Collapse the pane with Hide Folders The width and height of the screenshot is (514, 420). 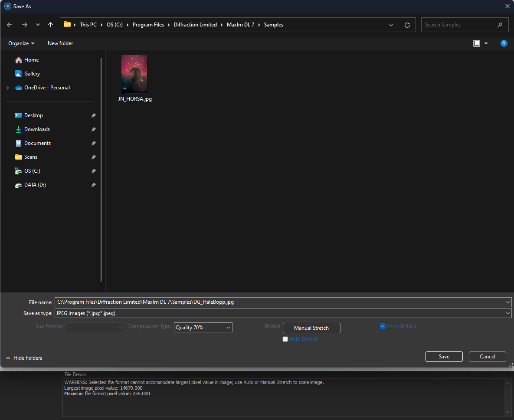[24, 358]
